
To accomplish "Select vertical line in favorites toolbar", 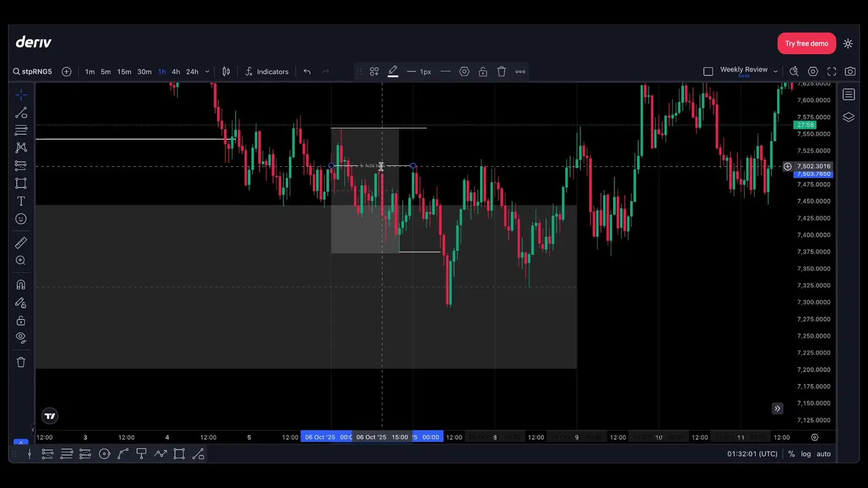I will pyautogui.click(x=29, y=454).
